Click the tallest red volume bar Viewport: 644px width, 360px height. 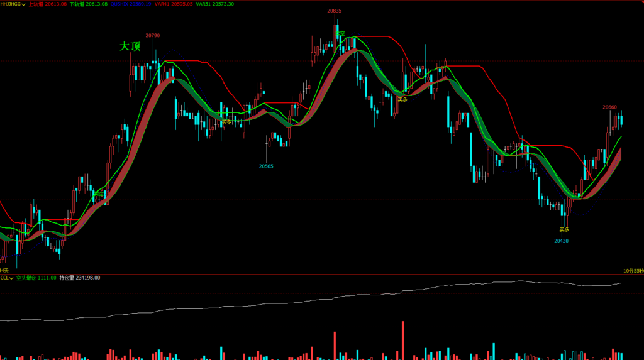pos(401,340)
